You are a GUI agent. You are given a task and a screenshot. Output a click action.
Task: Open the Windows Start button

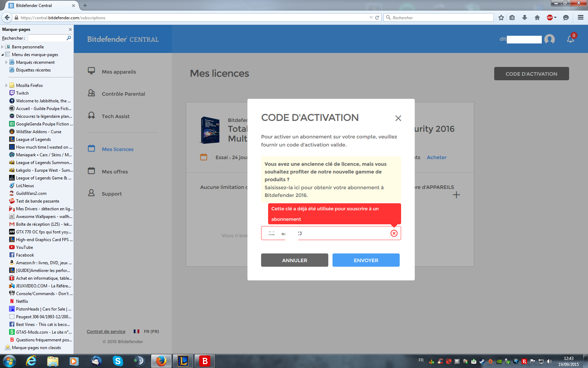(x=9, y=361)
